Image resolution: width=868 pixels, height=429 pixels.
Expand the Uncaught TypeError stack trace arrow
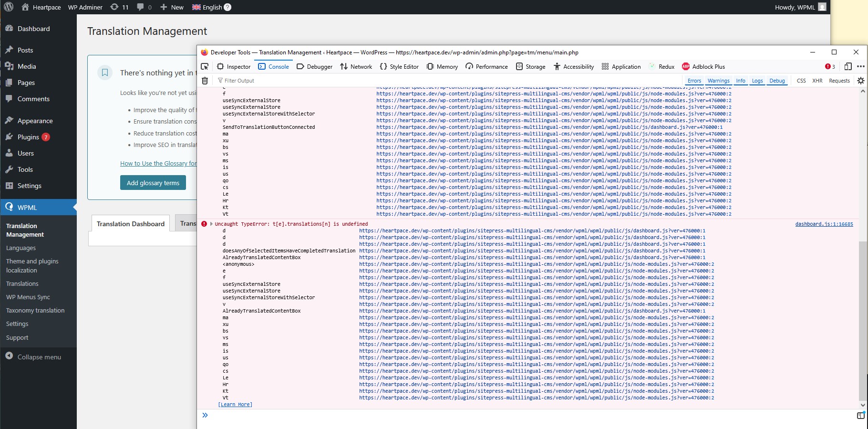tap(211, 224)
